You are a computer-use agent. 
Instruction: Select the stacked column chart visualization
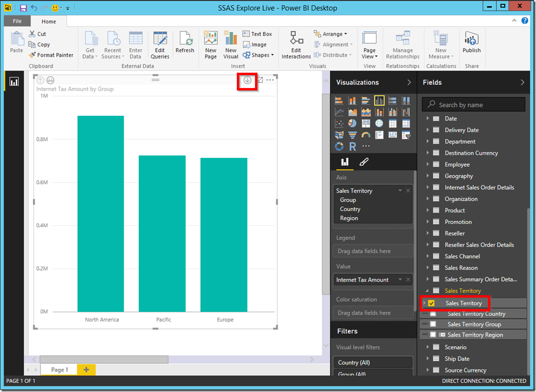point(352,101)
